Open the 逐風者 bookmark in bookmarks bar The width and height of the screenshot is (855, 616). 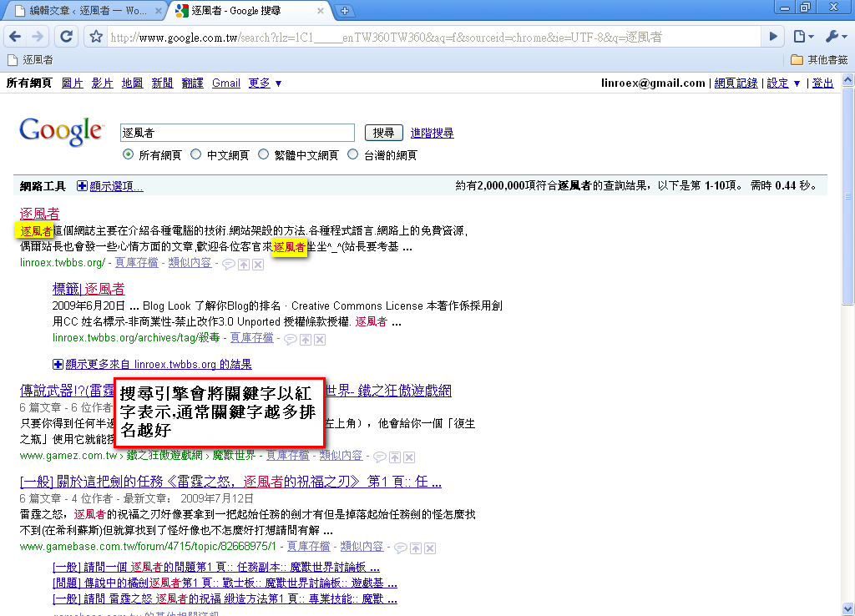pos(31,60)
